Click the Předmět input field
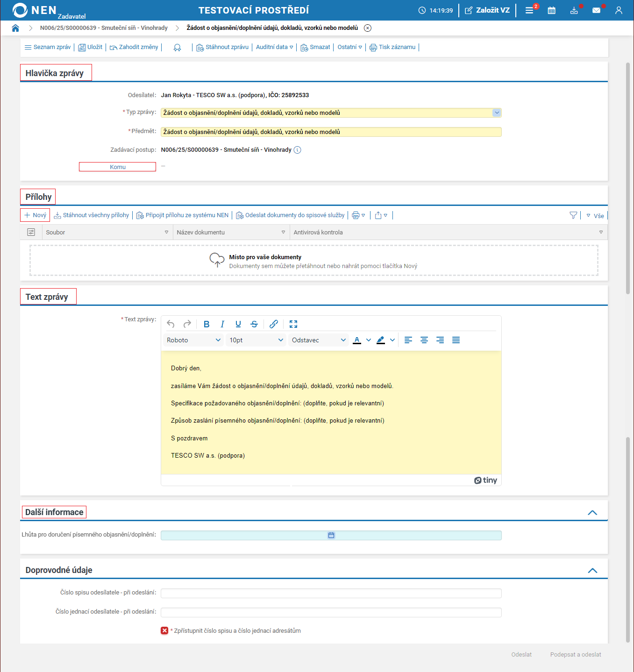The image size is (634, 672). pos(331,132)
